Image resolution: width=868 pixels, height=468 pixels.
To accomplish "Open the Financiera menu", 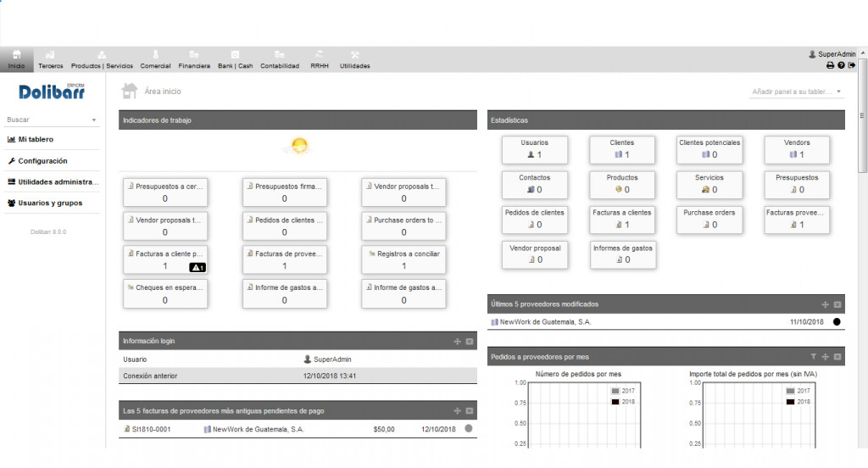I will tap(194, 59).
